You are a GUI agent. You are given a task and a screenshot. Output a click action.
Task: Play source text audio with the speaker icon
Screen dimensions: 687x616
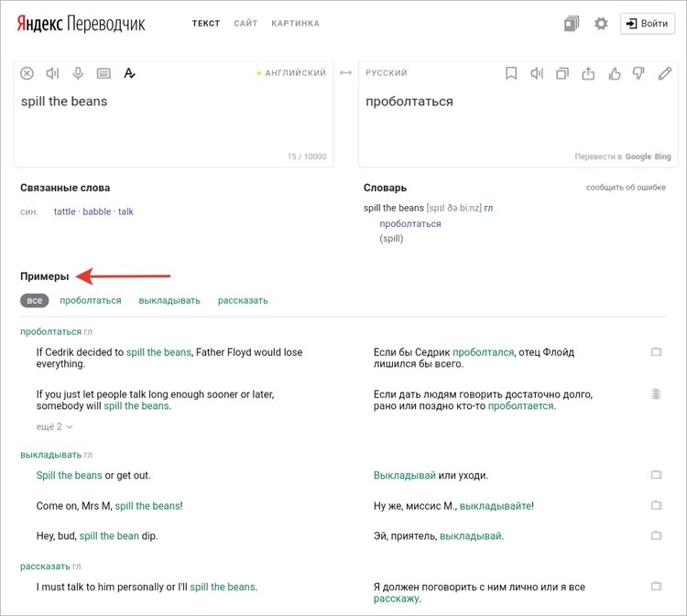52,73
